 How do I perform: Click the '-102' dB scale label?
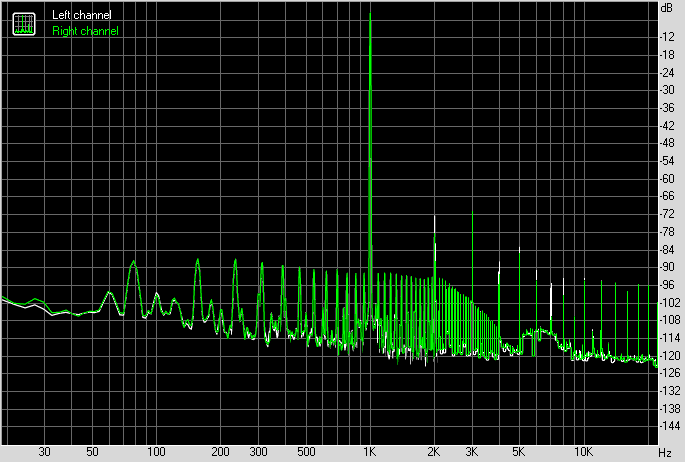(x=669, y=302)
